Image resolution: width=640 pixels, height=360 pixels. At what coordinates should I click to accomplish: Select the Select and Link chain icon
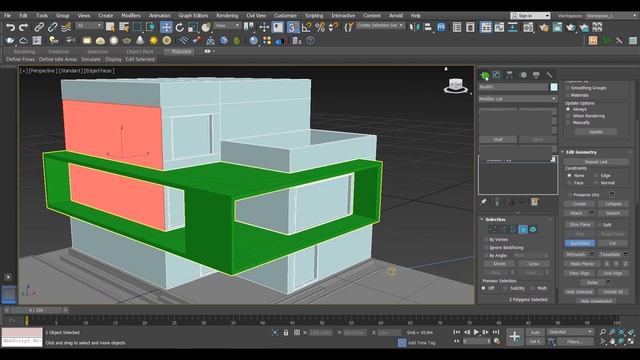pyautogui.click(x=39, y=27)
